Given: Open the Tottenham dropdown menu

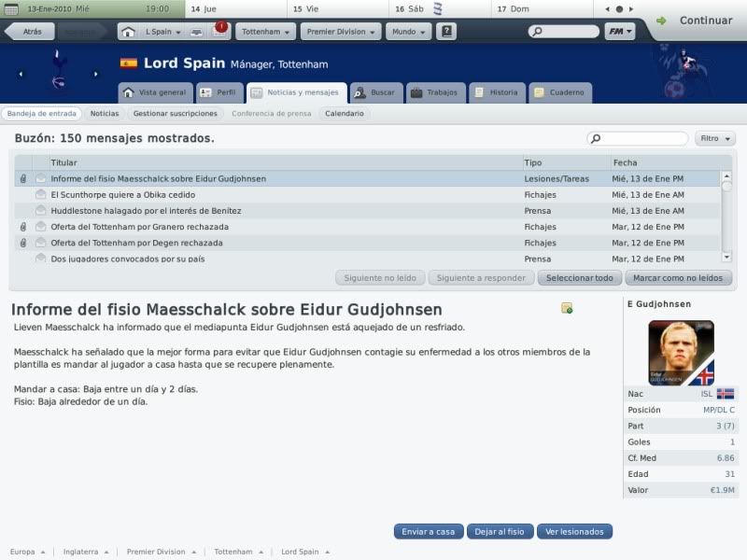Looking at the screenshot, I should pos(265,32).
